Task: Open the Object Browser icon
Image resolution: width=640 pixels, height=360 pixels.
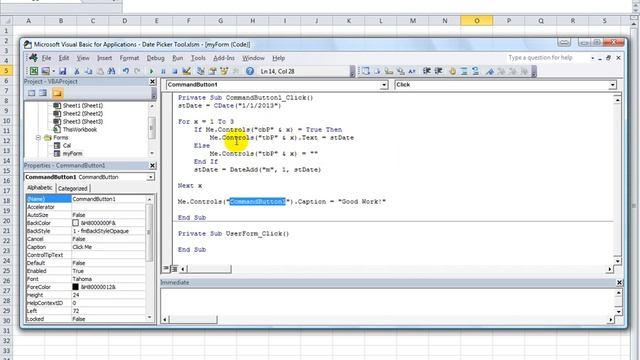Action: pyautogui.click(x=224, y=71)
